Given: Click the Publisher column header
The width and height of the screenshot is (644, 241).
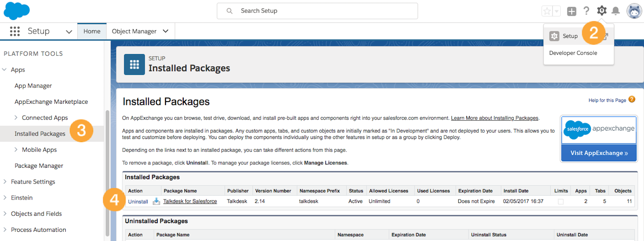Looking at the screenshot, I should pyautogui.click(x=238, y=191).
